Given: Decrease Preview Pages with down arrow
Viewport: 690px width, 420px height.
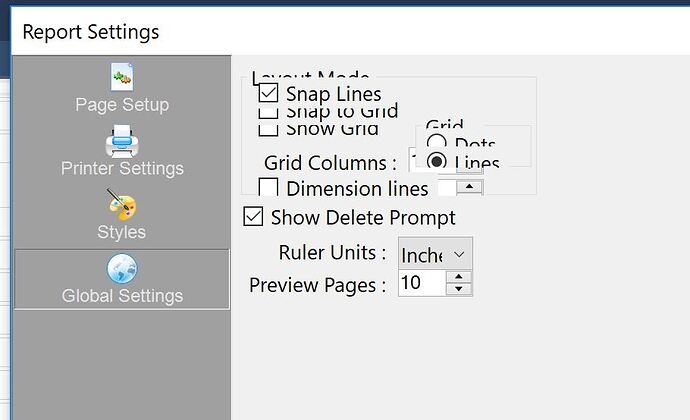Looking at the screenshot, I should (459, 289).
